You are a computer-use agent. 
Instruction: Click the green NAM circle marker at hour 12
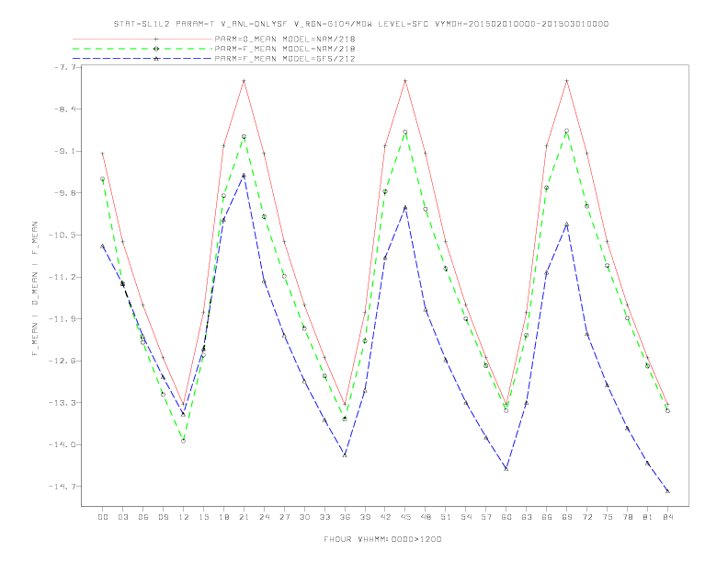[184, 441]
